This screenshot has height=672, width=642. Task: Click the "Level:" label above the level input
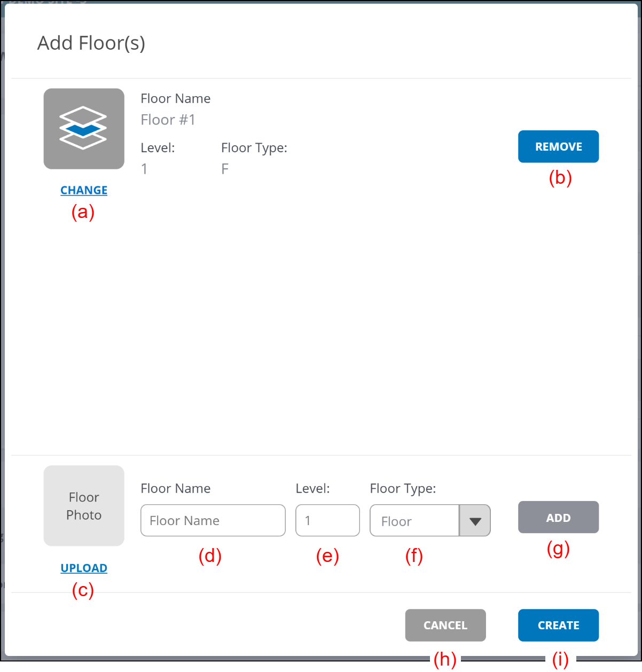(312, 488)
